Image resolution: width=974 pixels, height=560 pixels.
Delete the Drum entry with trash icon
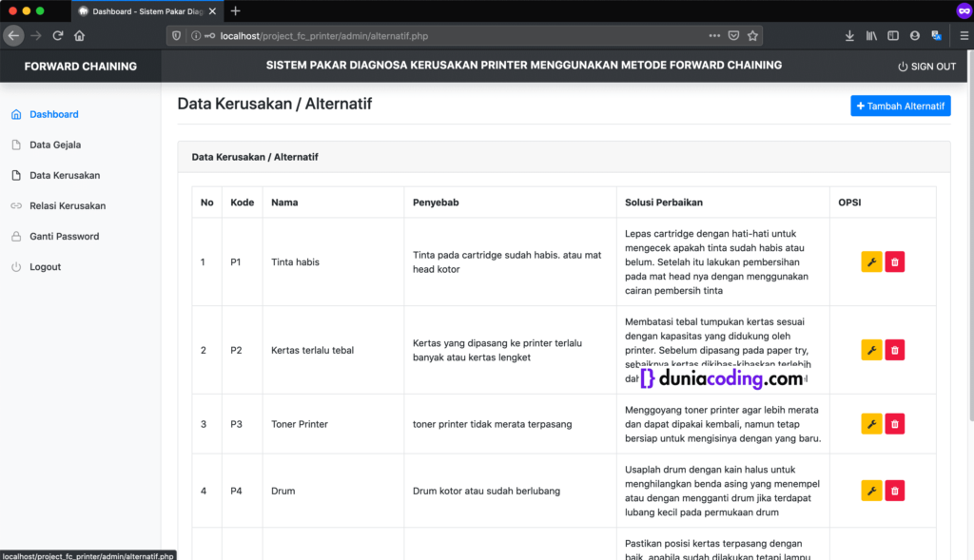pyautogui.click(x=894, y=491)
